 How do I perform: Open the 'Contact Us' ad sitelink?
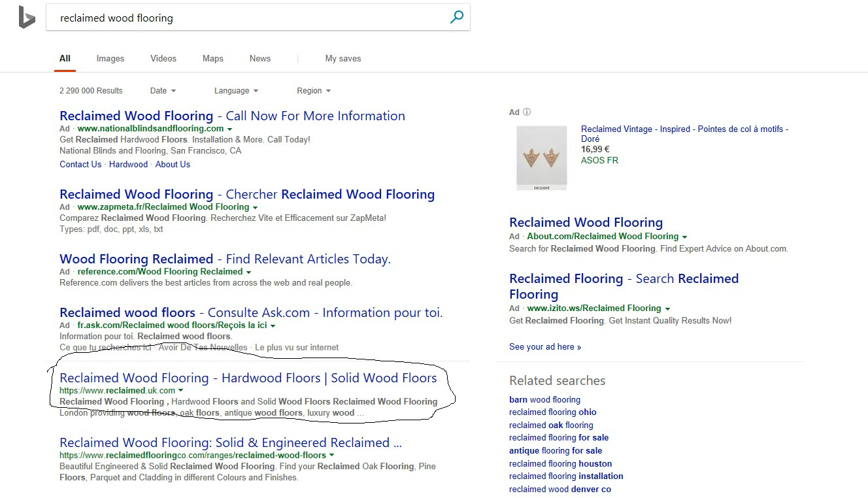pyautogui.click(x=80, y=165)
